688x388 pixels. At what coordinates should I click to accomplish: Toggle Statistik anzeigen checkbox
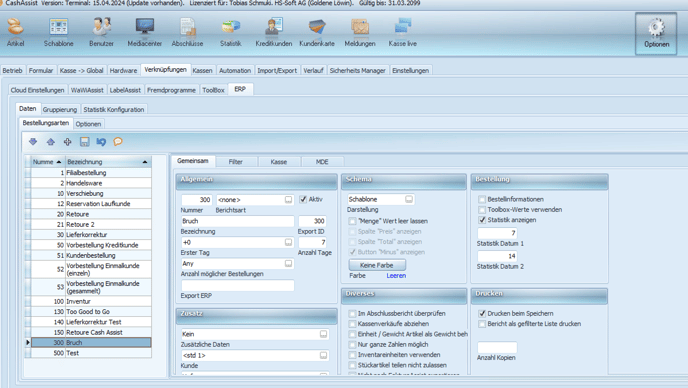point(482,220)
